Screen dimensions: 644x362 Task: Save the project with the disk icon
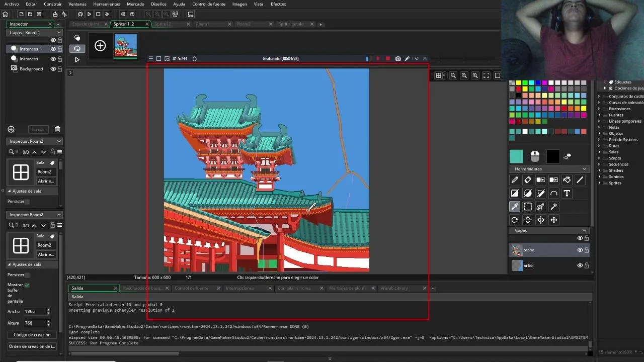tap(39, 14)
